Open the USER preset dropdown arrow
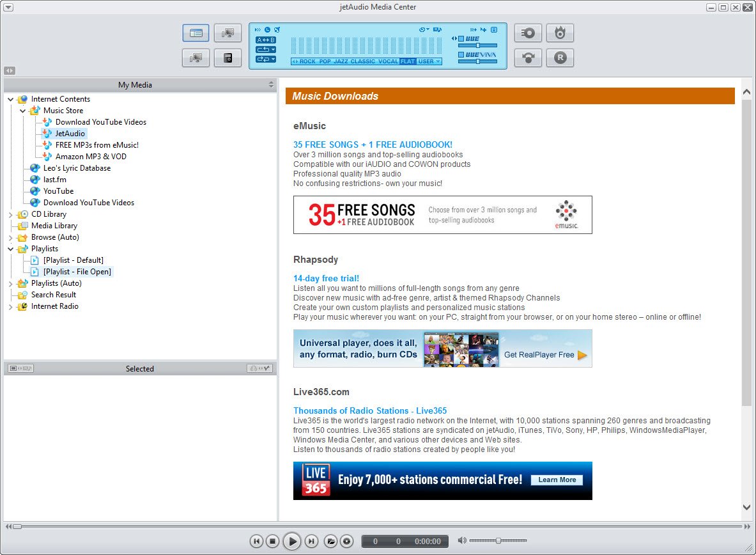Viewport: 756px width, 555px height. (x=438, y=62)
